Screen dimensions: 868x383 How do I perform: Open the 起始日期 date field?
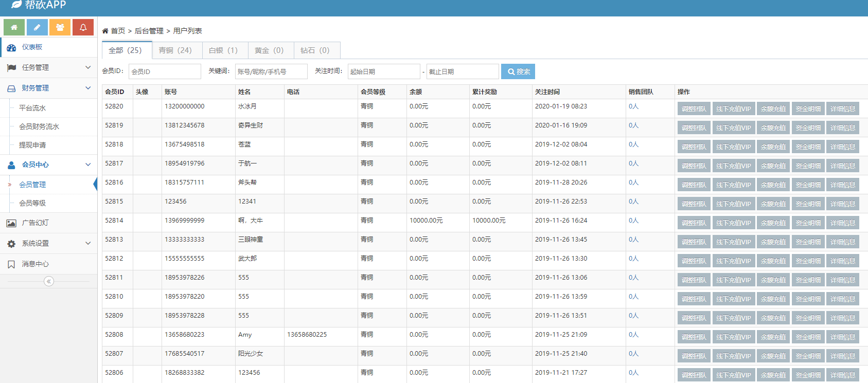pyautogui.click(x=384, y=71)
